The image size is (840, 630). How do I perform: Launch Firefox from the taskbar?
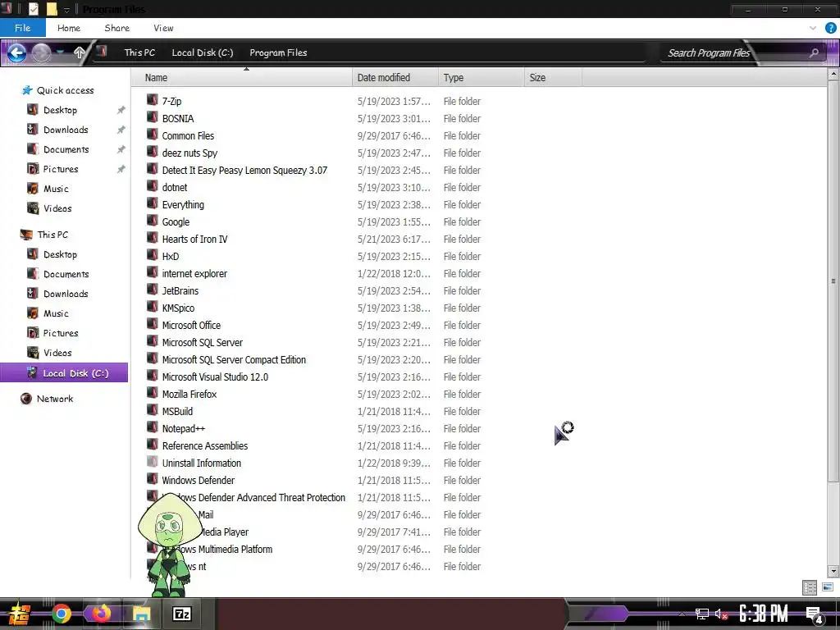click(x=101, y=614)
